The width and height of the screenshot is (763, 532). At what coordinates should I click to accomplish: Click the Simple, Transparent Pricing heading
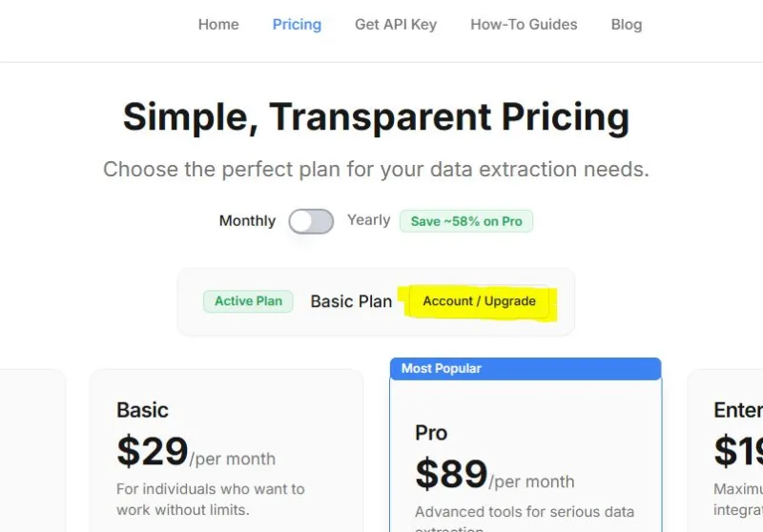point(376,117)
